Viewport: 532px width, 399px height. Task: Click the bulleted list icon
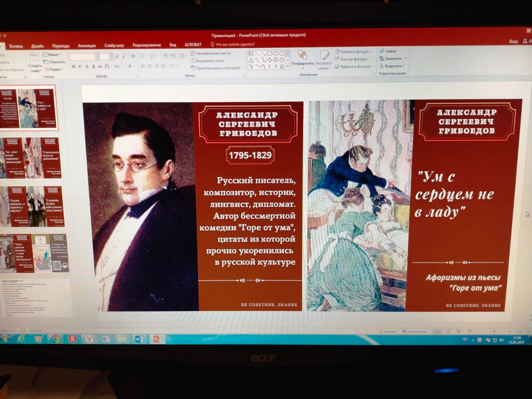click(142, 56)
